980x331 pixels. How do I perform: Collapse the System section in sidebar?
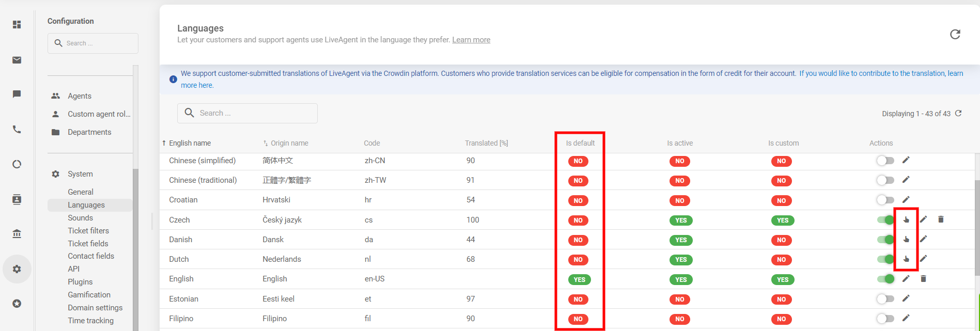pyautogui.click(x=80, y=174)
